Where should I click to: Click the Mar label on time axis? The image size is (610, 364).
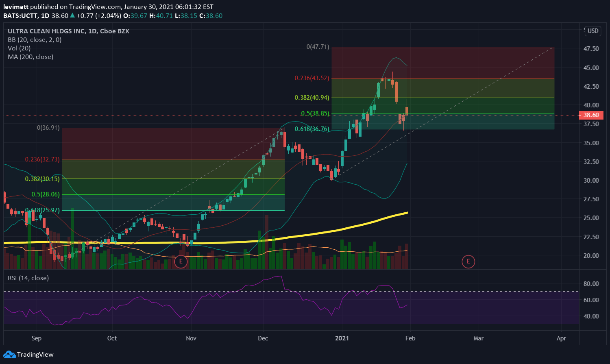tap(479, 338)
